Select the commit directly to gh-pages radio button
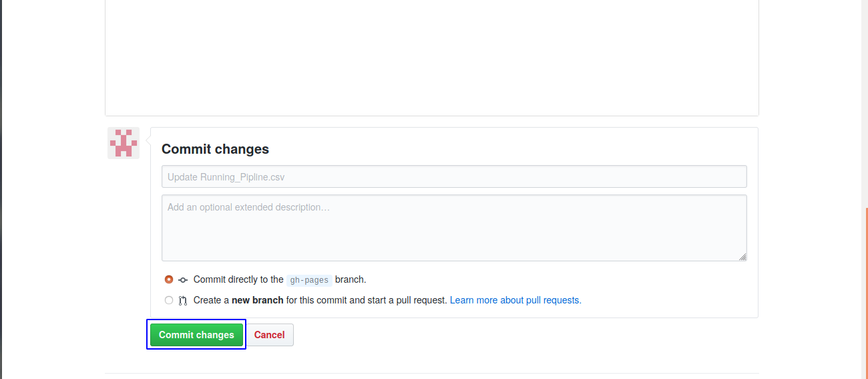The height and width of the screenshot is (379, 868). (169, 279)
